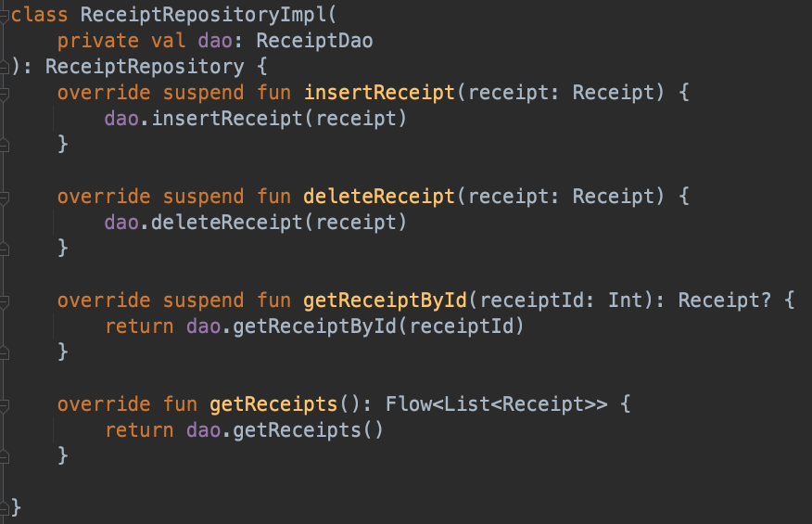Click fold end marker below dao.deleteReceipt(receipt)
The height and width of the screenshot is (524, 812).
4,249
